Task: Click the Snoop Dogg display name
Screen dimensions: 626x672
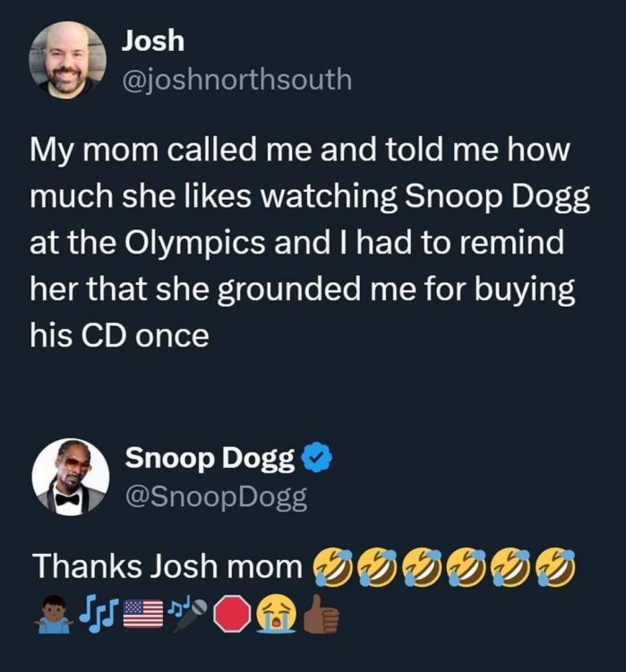Action: click(x=210, y=458)
